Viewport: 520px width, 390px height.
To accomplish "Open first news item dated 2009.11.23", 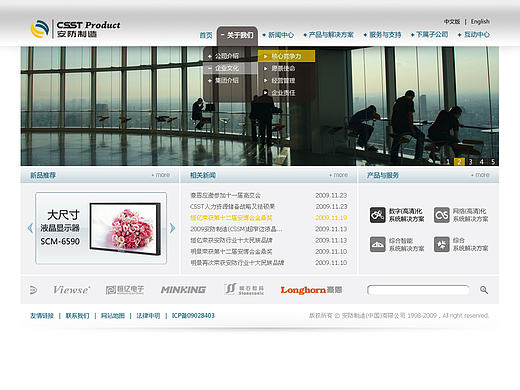I will (226, 195).
